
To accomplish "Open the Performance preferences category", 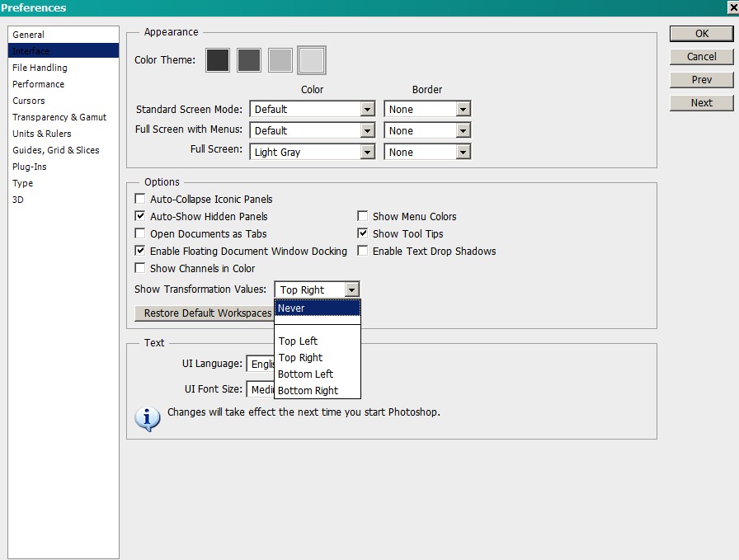I will point(38,84).
